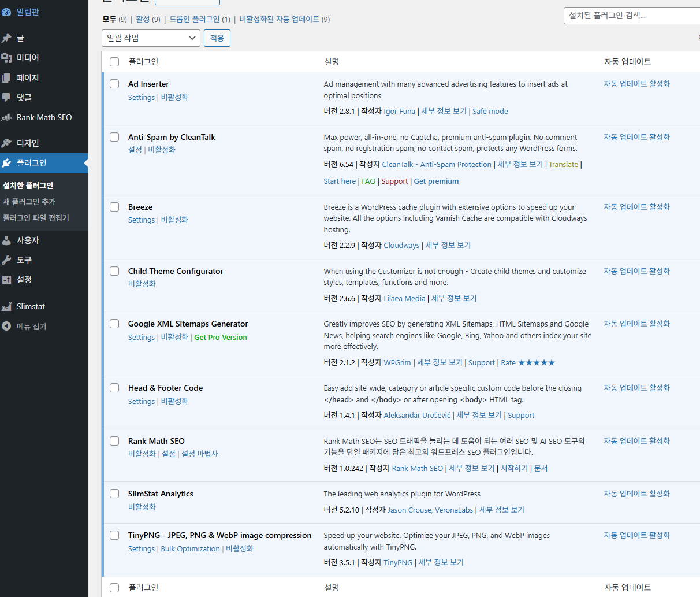Image resolution: width=700 pixels, height=597 pixels.
Task: Click the CleanTalk Translate link
Action: tap(563, 165)
